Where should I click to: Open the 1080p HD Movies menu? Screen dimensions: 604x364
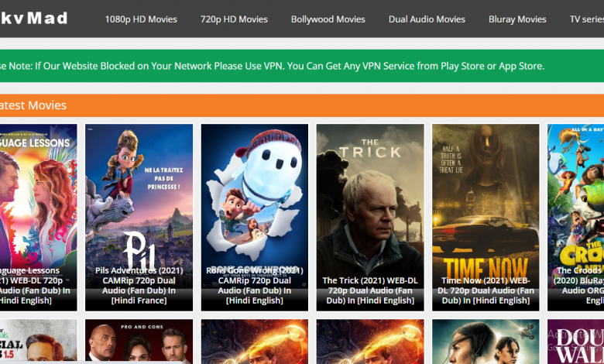tap(141, 19)
